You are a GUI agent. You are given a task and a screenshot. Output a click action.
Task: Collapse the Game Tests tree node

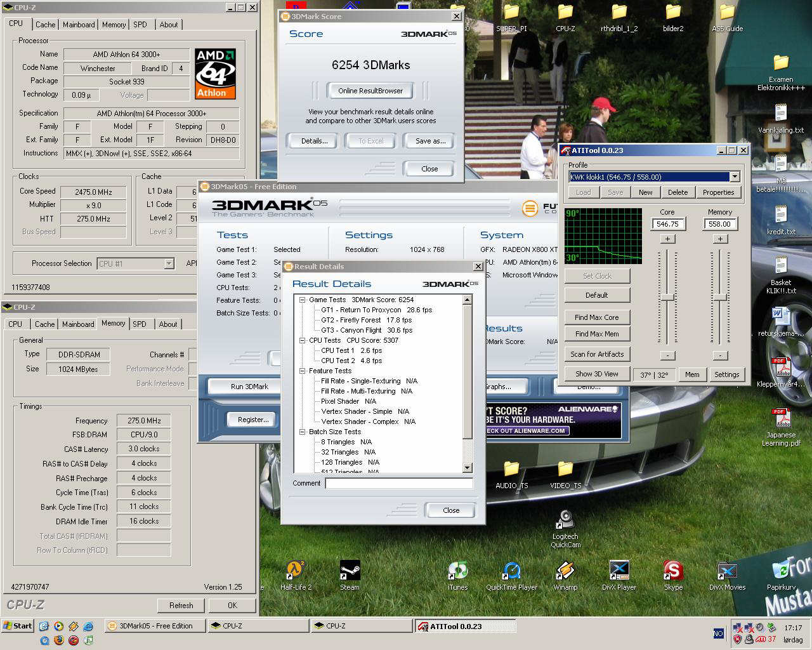(x=303, y=300)
